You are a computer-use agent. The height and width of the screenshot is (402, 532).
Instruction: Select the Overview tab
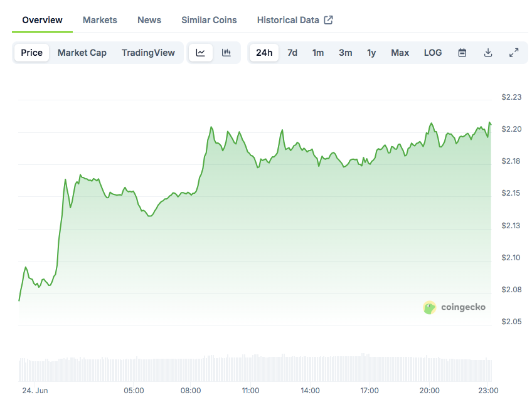coord(42,20)
